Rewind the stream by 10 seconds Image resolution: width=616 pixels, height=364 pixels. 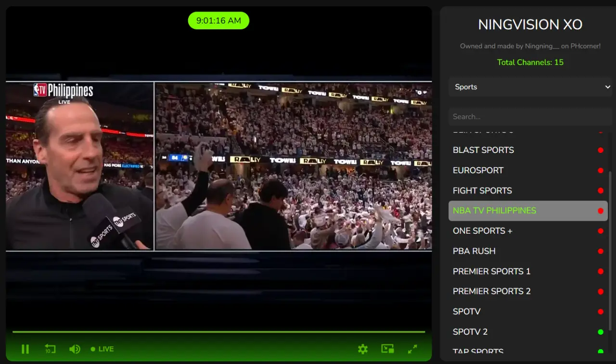[x=50, y=349]
